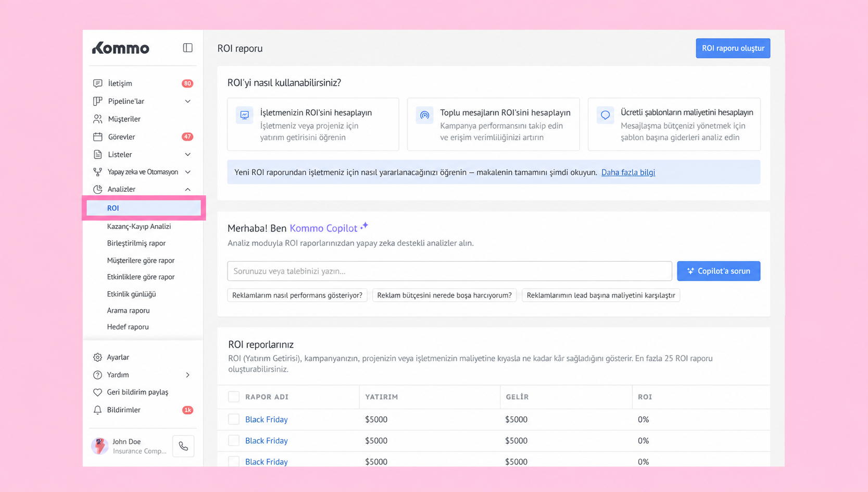
Task: Open 'Ücretli şablonların maliyetini hesaplayın' card
Action: coord(674,124)
